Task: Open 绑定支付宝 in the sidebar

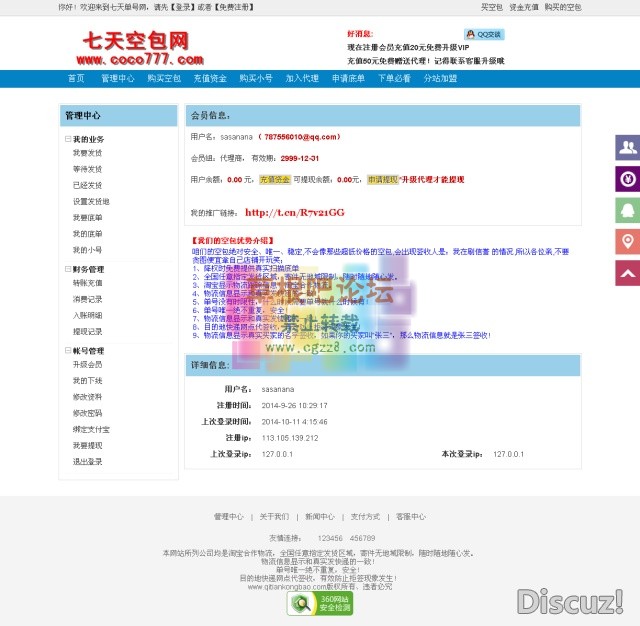Action: click(x=91, y=429)
